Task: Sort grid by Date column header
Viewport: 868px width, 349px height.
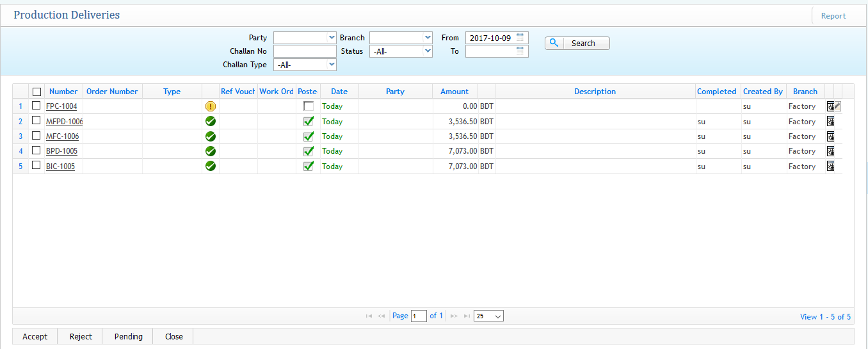Action: [339, 92]
